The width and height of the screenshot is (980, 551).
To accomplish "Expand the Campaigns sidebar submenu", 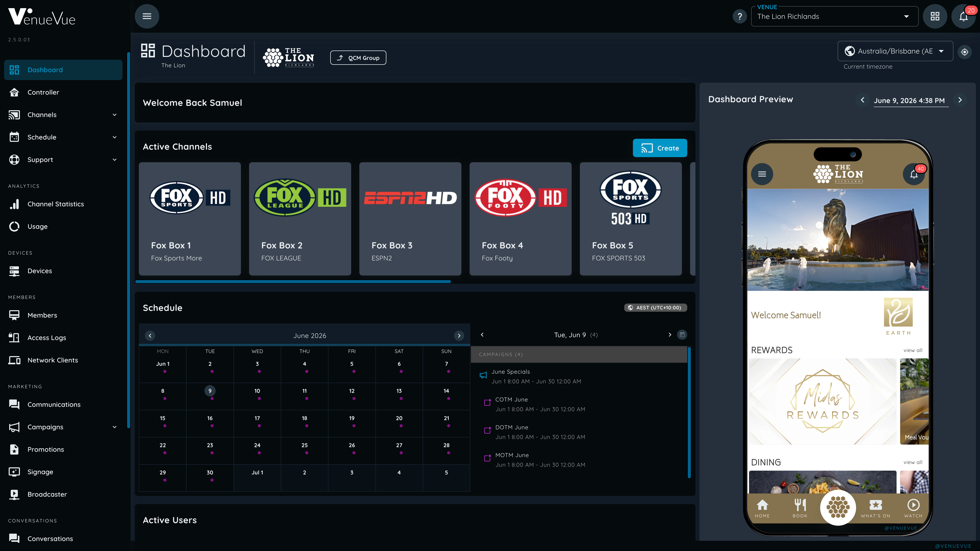I will click(115, 427).
